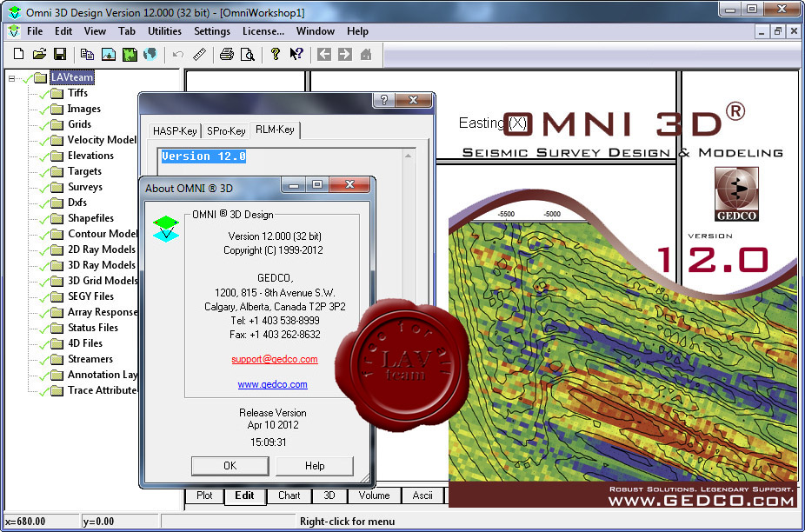Select the Contour Models tree item
805x532 pixels.
[x=103, y=234]
